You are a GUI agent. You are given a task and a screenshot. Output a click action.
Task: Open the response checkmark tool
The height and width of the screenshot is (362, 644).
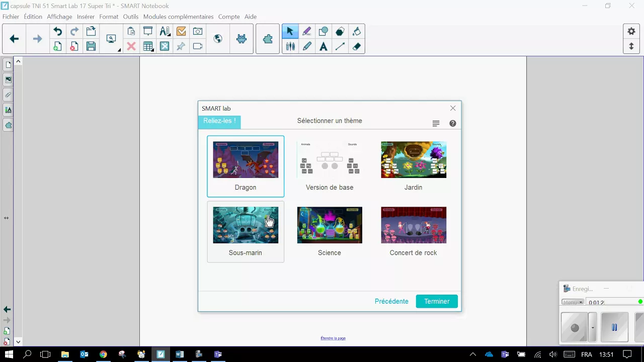point(181,31)
